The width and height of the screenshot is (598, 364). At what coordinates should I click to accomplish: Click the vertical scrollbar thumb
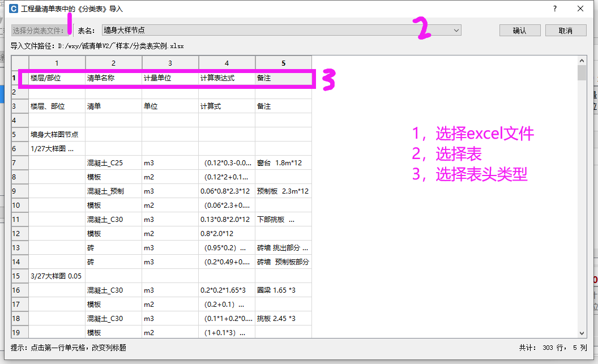(x=582, y=73)
